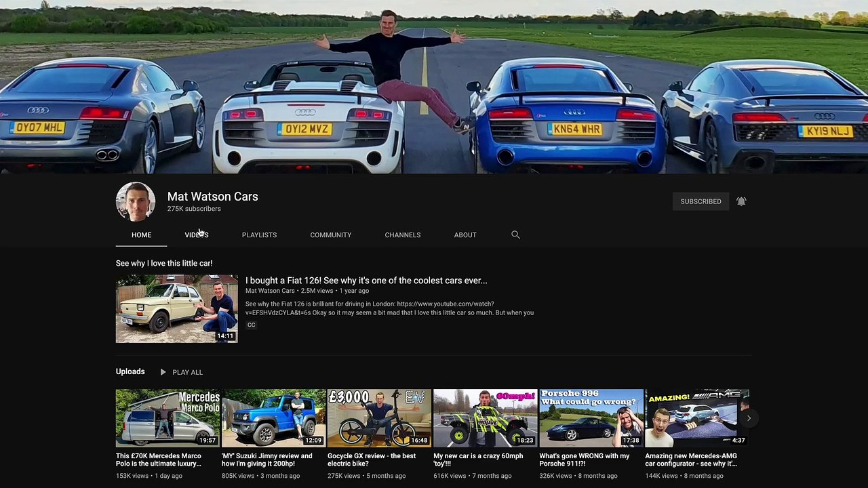This screenshot has width=868, height=488.
Task: Click title 'MY Suzuki Jimny review'
Action: click(x=267, y=460)
